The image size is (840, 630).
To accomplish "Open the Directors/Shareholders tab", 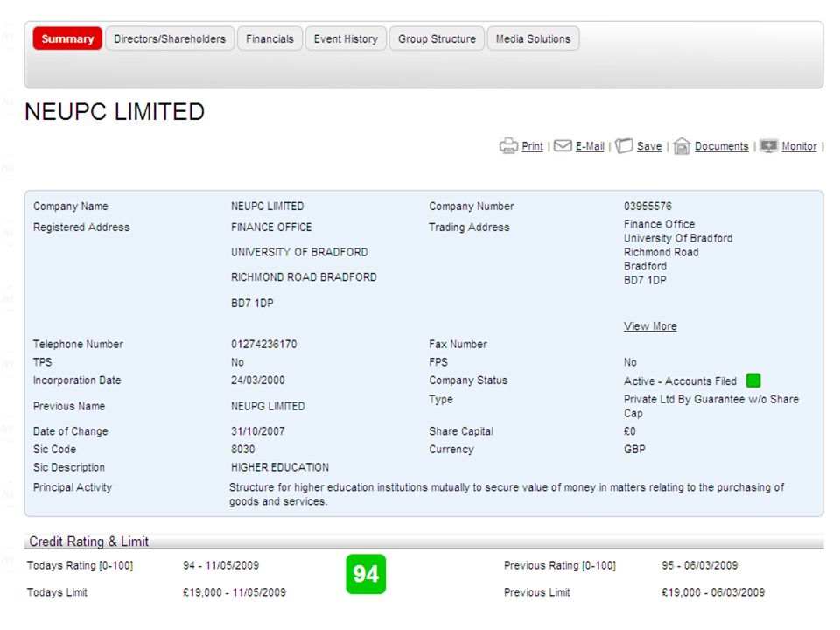I will (170, 38).
